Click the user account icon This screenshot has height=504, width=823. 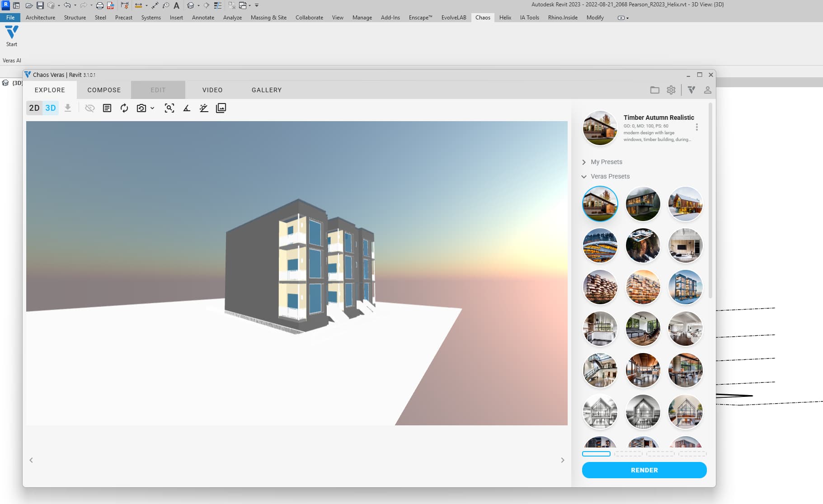pyautogui.click(x=708, y=90)
